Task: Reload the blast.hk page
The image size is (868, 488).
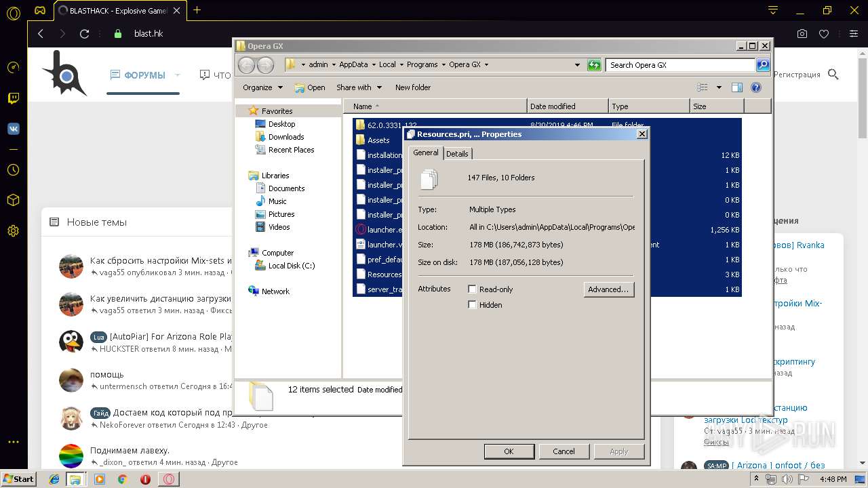Action: tap(84, 33)
